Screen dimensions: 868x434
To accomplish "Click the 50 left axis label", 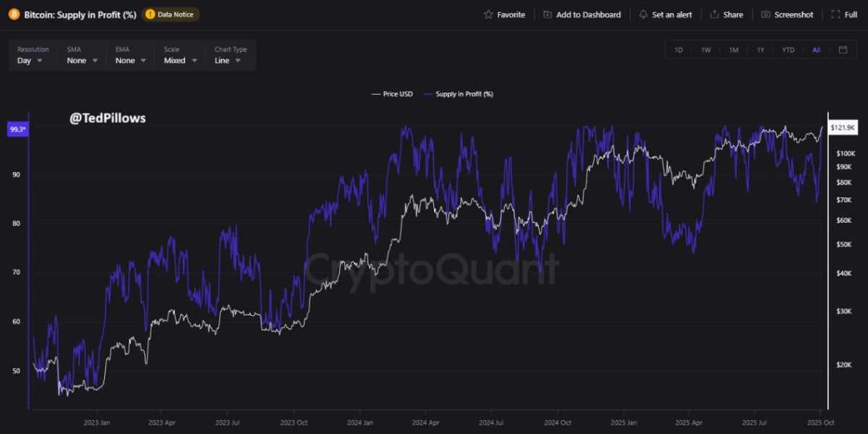I will tap(15, 371).
